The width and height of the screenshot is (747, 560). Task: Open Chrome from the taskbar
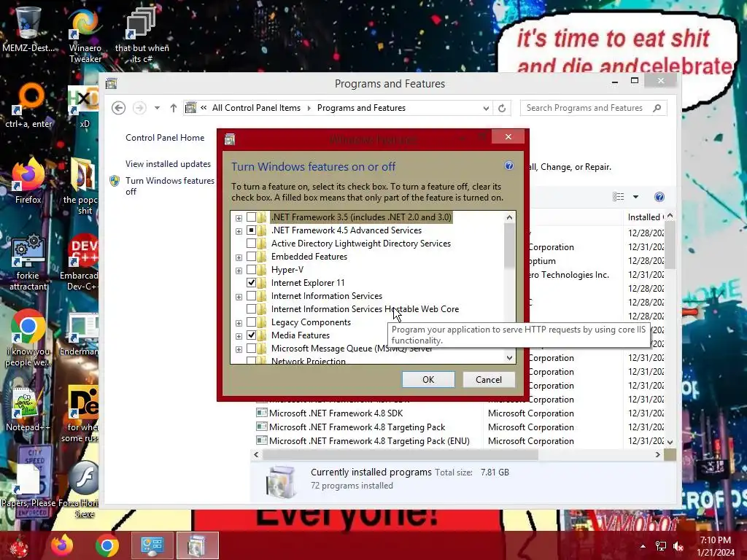point(107,545)
